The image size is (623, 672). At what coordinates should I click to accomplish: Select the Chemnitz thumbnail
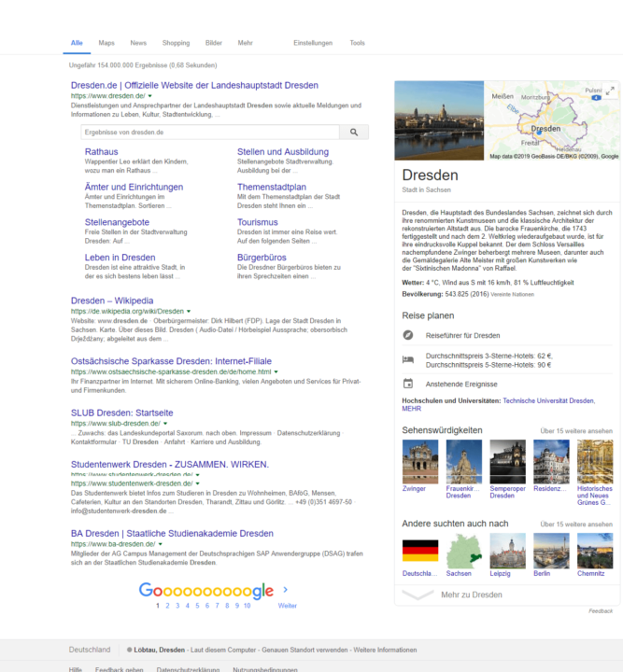tap(595, 551)
